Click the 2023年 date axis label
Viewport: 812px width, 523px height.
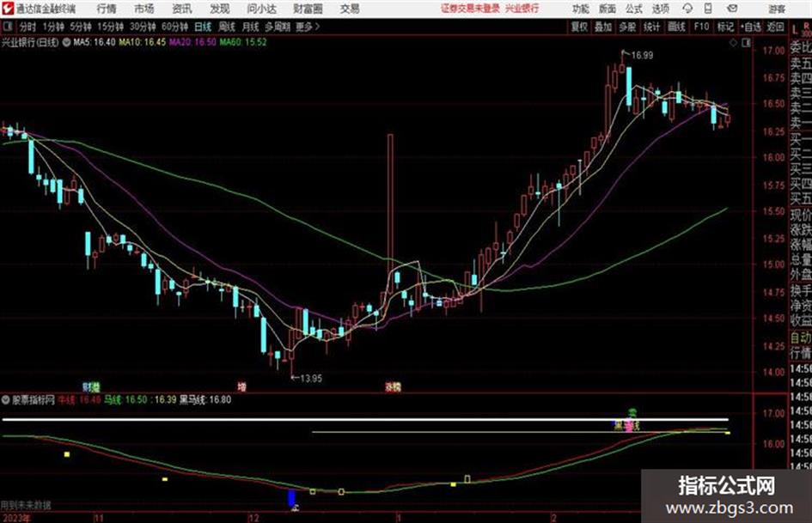(15, 518)
